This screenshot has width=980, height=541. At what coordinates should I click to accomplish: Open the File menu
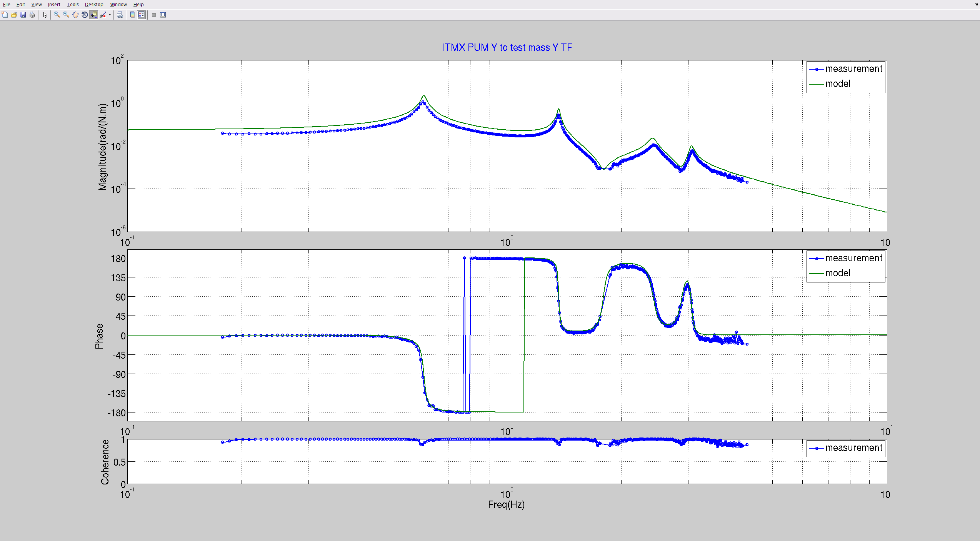click(x=7, y=5)
